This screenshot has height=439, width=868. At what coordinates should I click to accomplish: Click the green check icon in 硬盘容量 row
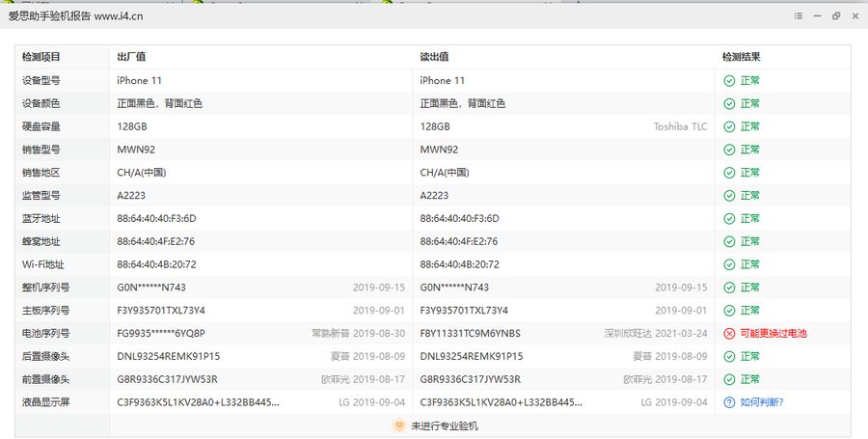[x=729, y=126]
